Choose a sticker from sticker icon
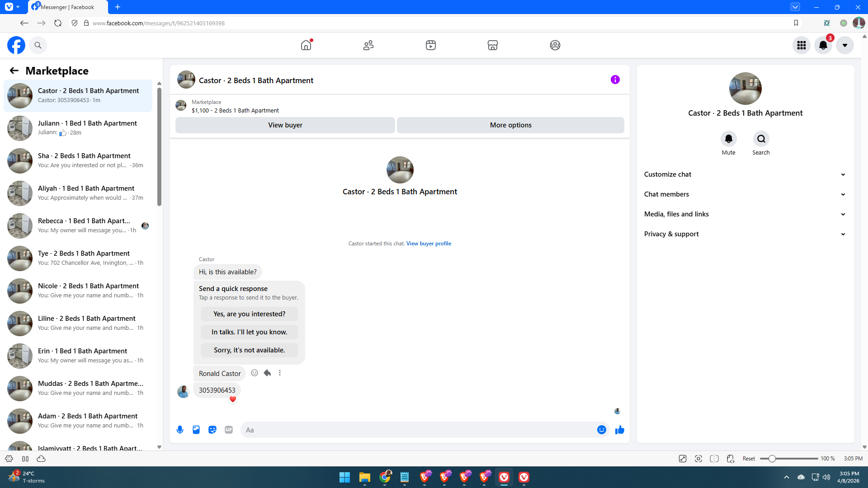The height and width of the screenshot is (488, 868). 212,430
